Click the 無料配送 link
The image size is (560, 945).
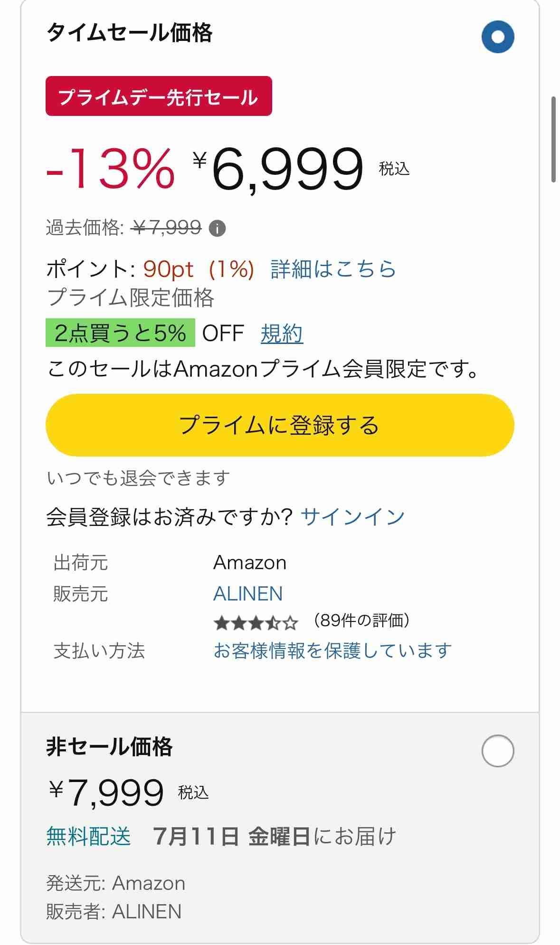(x=89, y=836)
